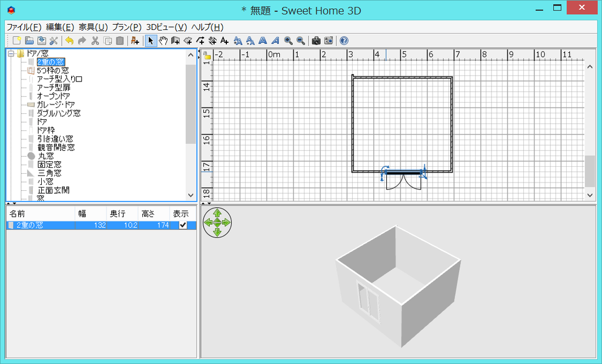The image size is (602, 364).
Task: Select the 2重の窓 furniture row
Action: click(x=101, y=225)
